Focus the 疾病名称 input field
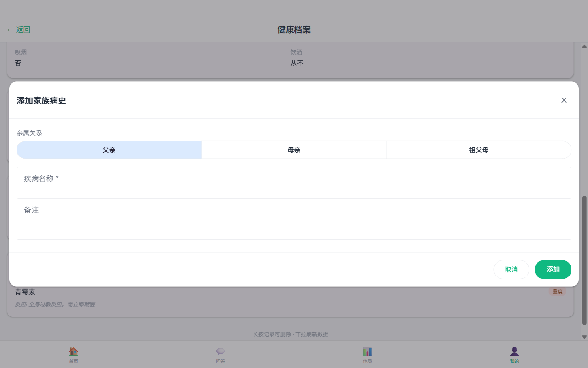Screen dimensions: 588x368 294,178
